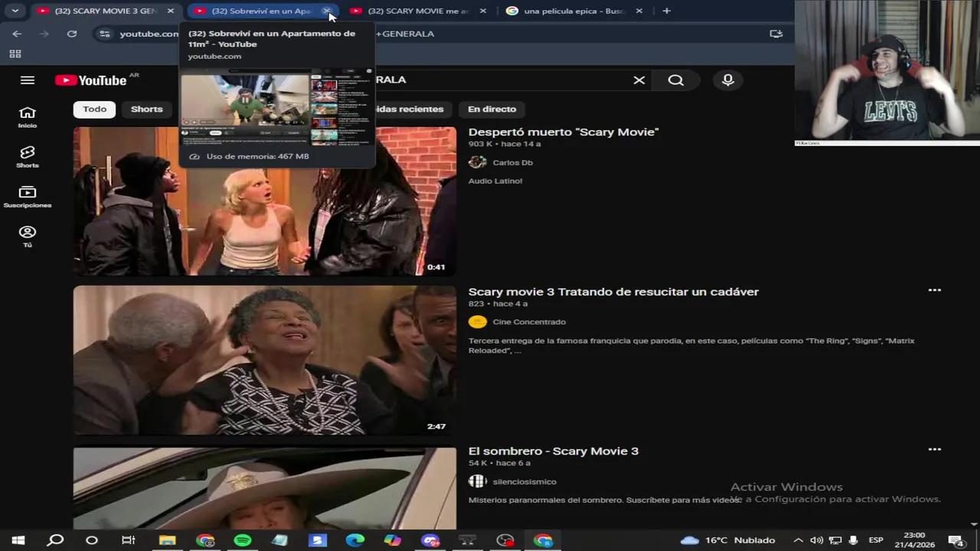Open Cine Concentrado channel avatar
The image size is (980, 551).
point(477,322)
